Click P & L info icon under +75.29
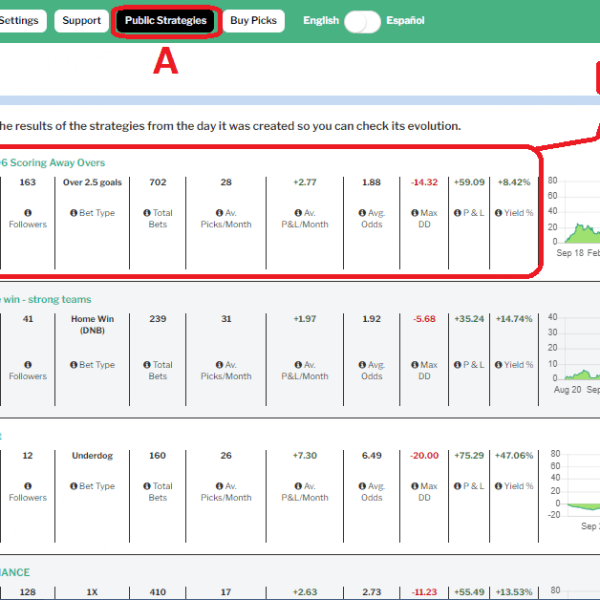 tap(457, 486)
